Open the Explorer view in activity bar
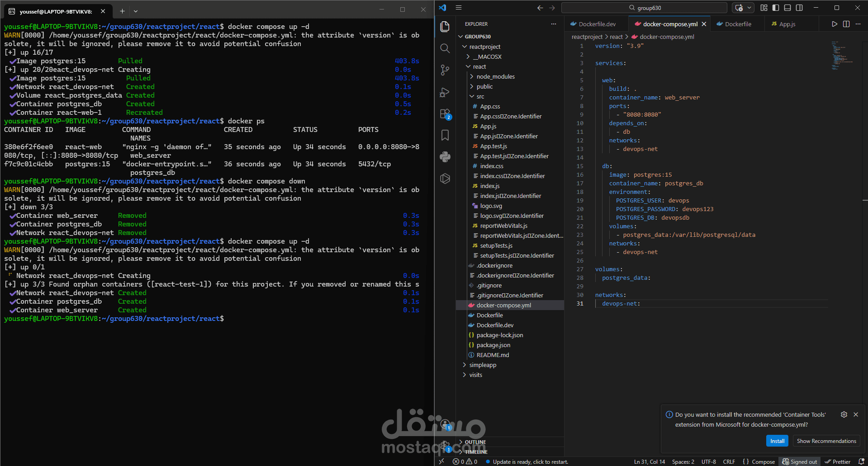Viewport: 868px width, 466px height. click(x=445, y=27)
